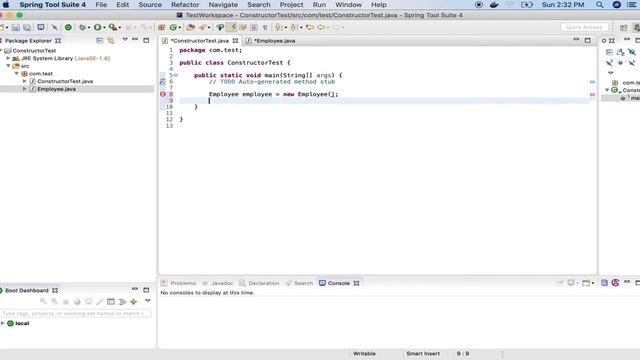Screen dimensions: 640x360
Task: Collapse the src folder node
Action: coord(8,66)
